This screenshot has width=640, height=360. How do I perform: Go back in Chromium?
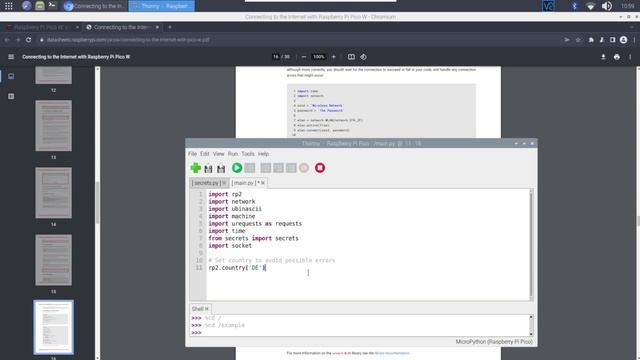click(7, 40)
